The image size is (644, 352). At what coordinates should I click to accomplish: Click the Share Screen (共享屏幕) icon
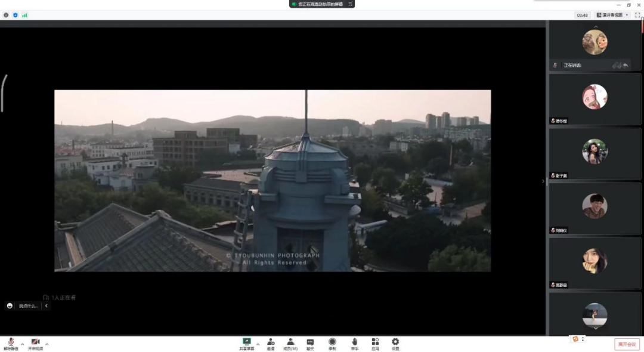246,342
